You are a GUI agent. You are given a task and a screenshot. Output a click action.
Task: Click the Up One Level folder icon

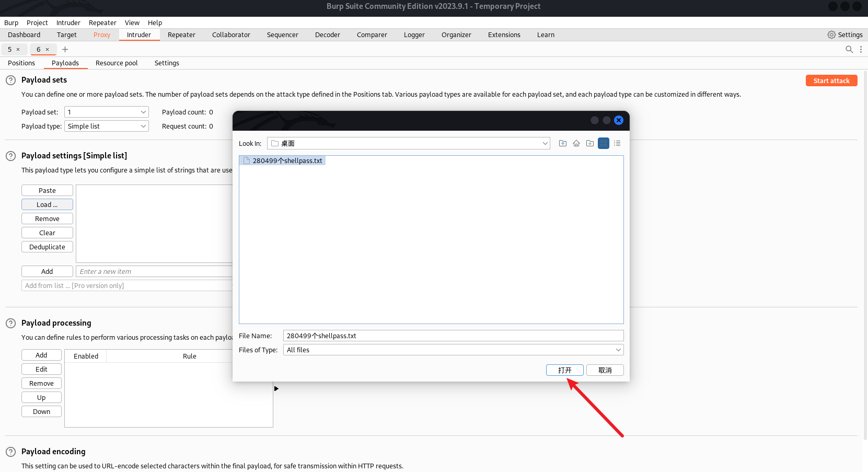[x=563, y=143]
